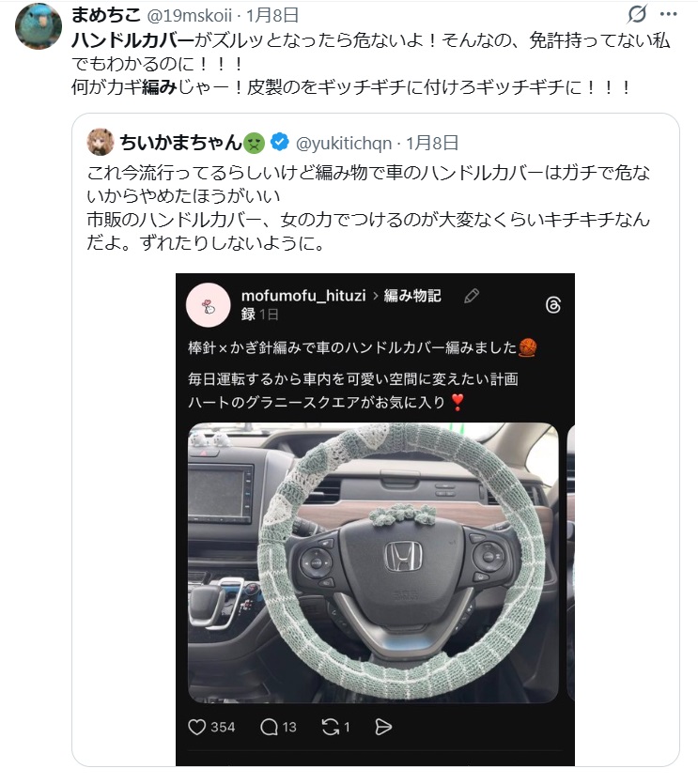Open the @19mskoii handle link

189,16
